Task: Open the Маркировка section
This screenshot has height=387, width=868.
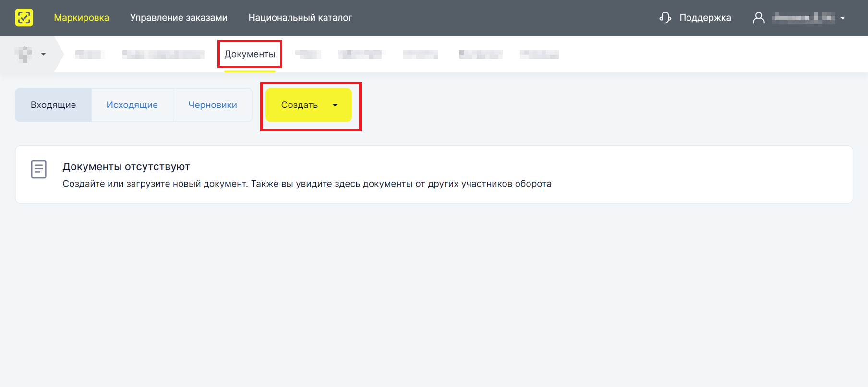Action: (82, 18)
